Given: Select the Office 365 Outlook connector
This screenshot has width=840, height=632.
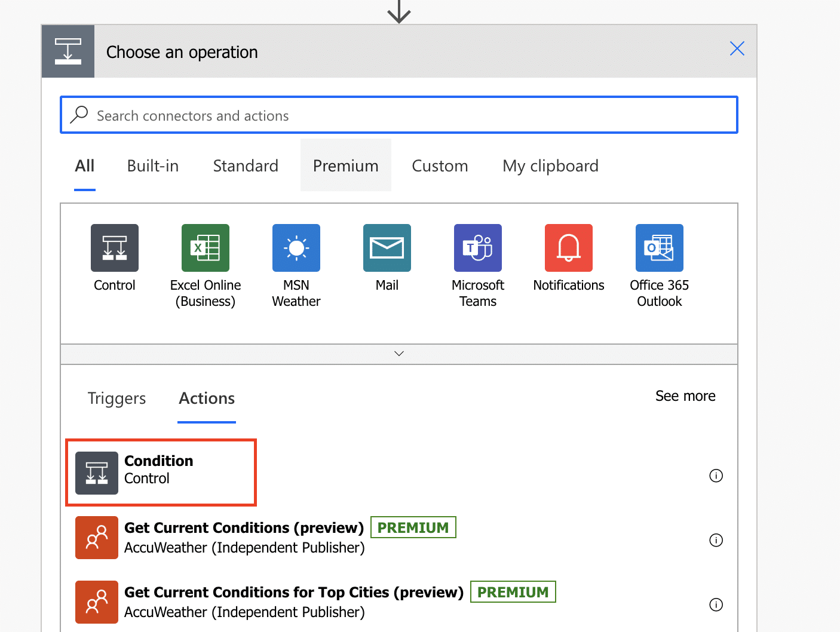Looking at the screenshot, I should coord(660,248).
